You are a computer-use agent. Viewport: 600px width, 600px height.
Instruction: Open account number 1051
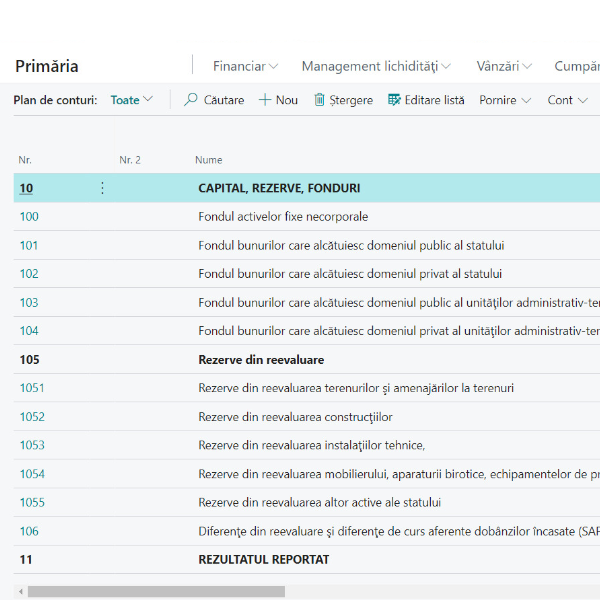coord(32,388)
